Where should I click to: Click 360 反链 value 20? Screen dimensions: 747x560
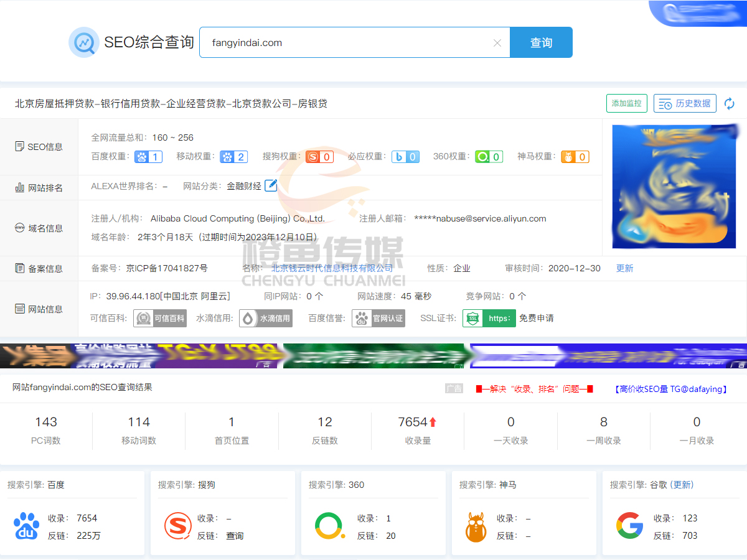point(391,536)
